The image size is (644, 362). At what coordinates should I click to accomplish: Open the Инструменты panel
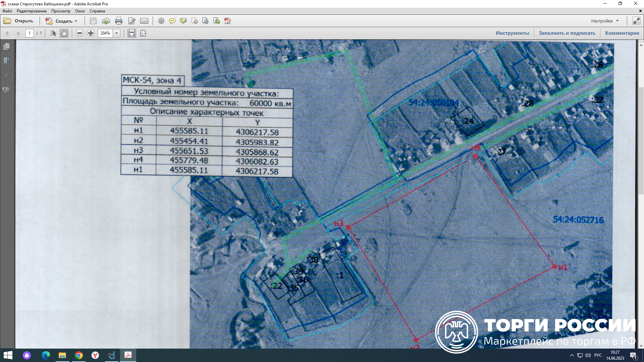(512, 33)
